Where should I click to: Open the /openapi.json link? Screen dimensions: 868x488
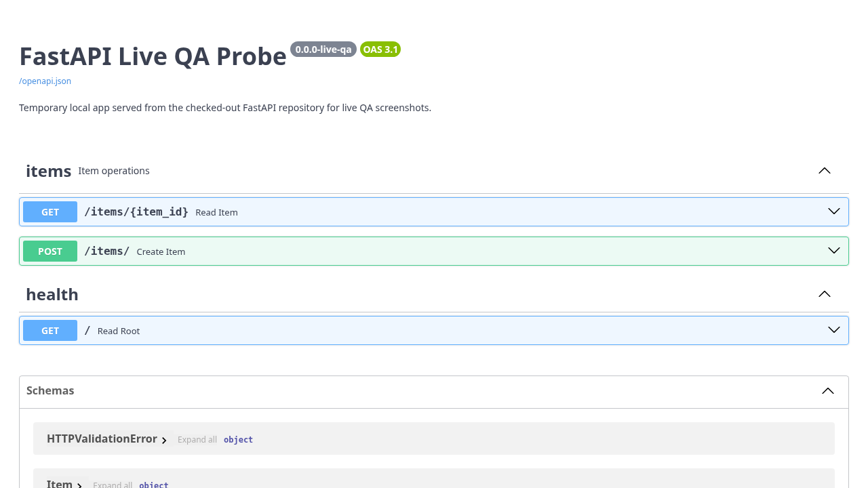(45, 81)
